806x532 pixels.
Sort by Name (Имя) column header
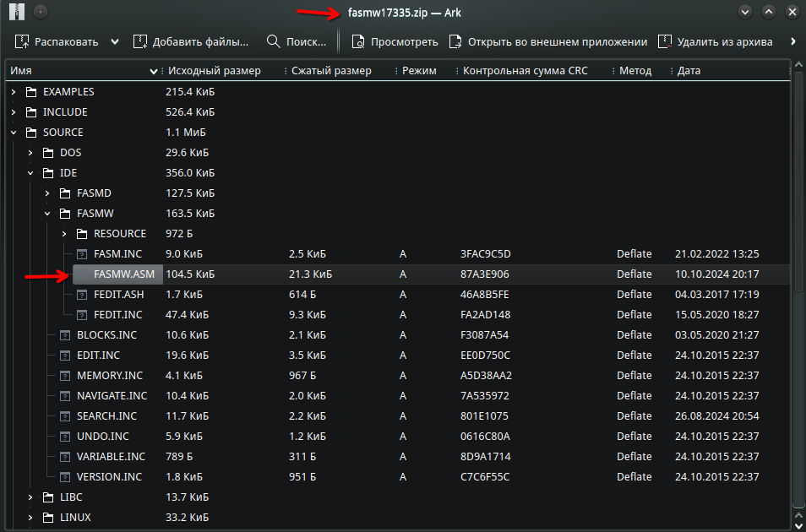coord(76,71)
